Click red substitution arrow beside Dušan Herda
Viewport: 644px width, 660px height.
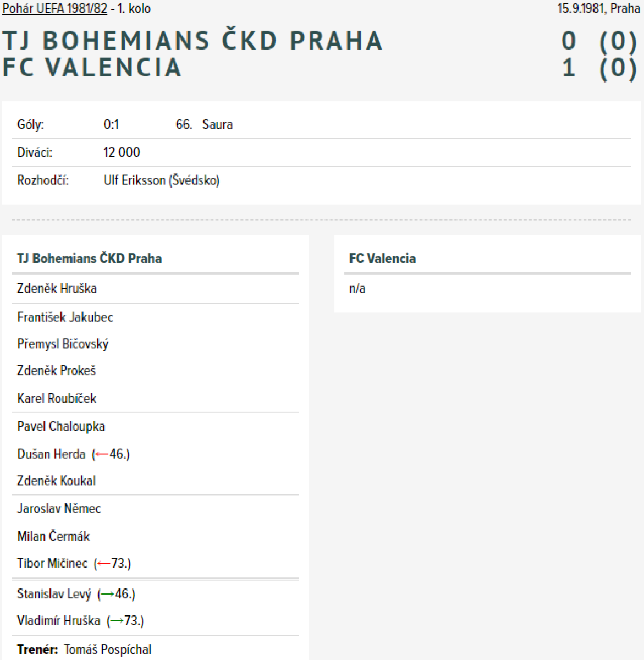102,455
